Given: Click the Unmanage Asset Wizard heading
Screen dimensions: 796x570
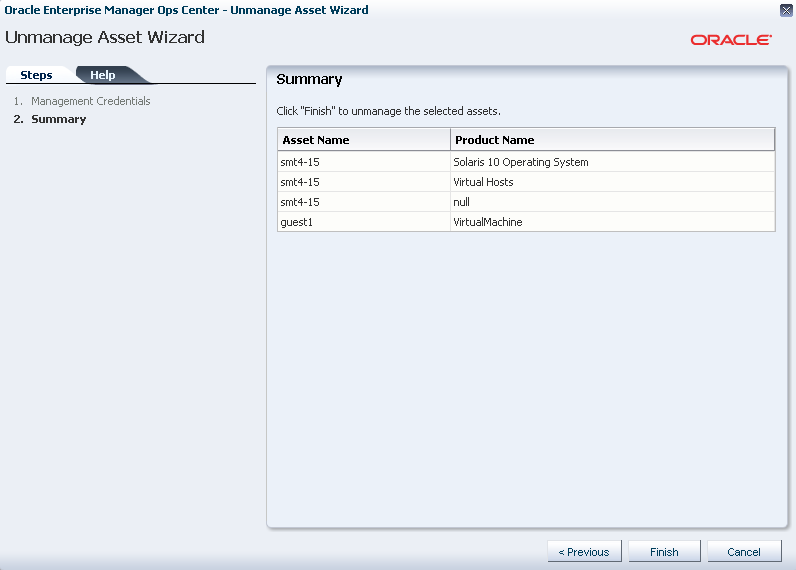Looking at the screenshot, I should coord(105,37).
